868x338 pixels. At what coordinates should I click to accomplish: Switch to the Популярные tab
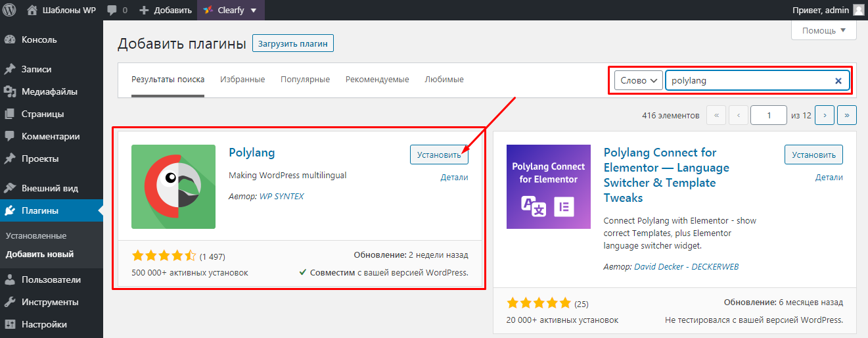(305, 80)
